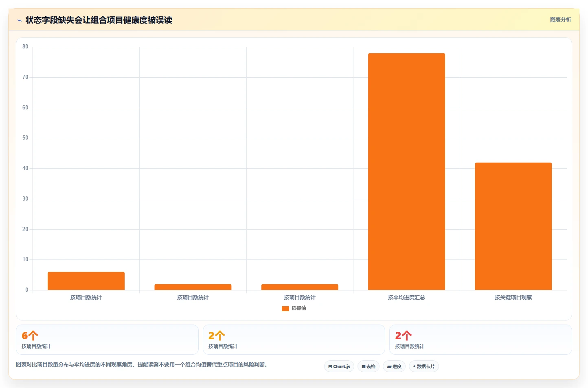Open the orange 2个 summary card
This screenshot has width=588, height=388.
click(294, 340)
